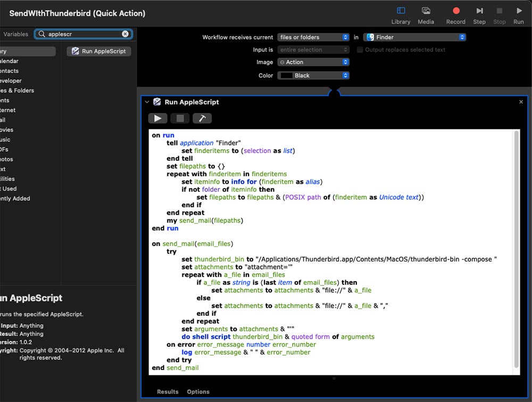Collapse the Run AppleScript action

[x=147, y=102]
